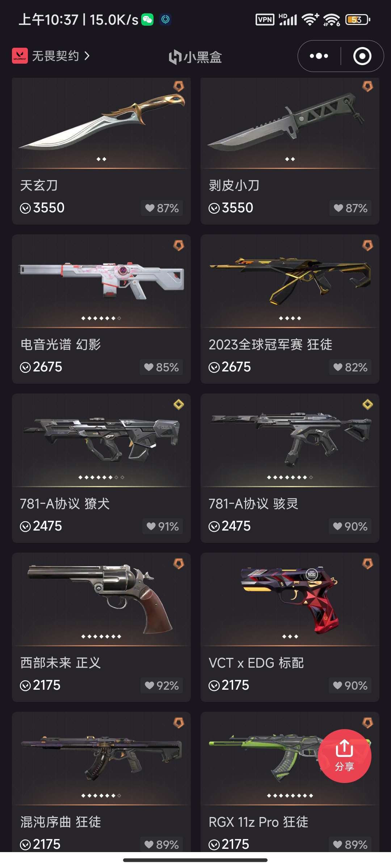This screenshot has width=391, height=868.
Task: Click the tier badge on 天玄刀 card
Action: point(178,86)
